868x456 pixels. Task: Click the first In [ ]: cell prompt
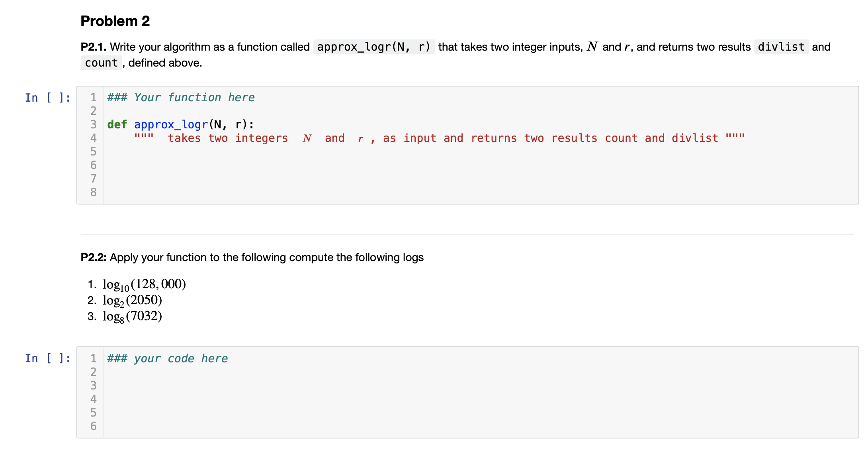point(48,98)
